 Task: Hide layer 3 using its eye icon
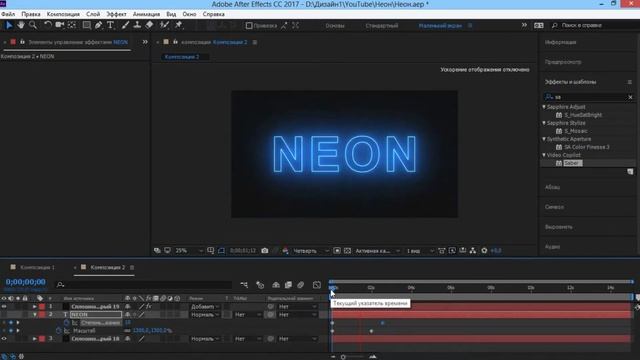click(x=4, y=339)
